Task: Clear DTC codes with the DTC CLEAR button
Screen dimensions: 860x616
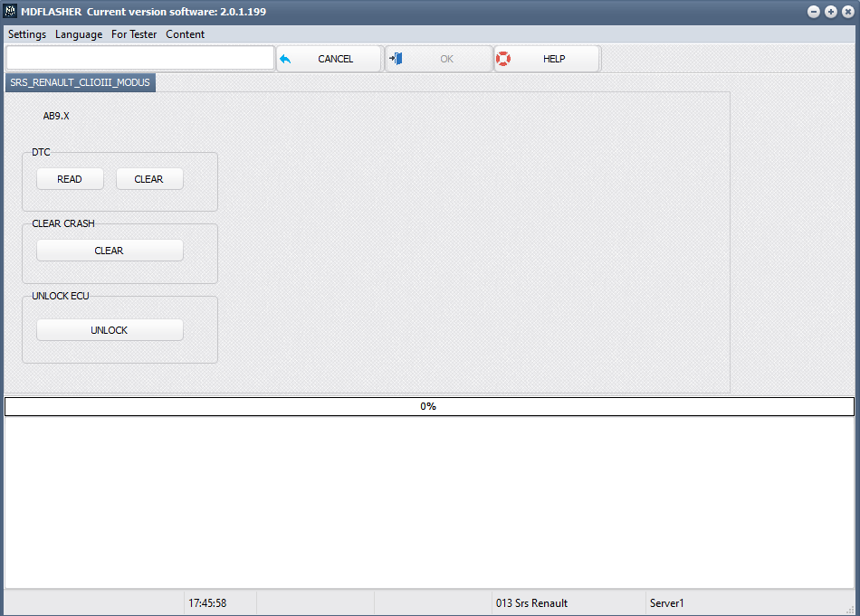Action: [x=149, y=179]
